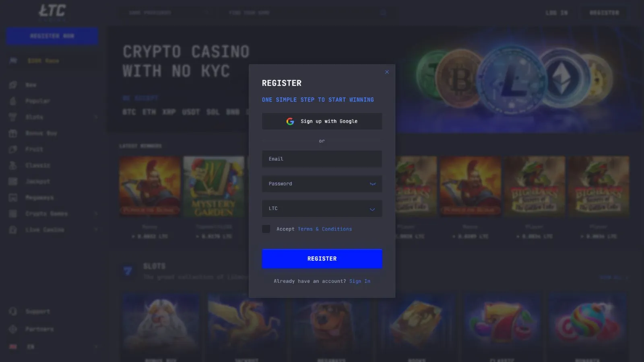
Task: Click the Support headset icon
Action: pos(13,311)
